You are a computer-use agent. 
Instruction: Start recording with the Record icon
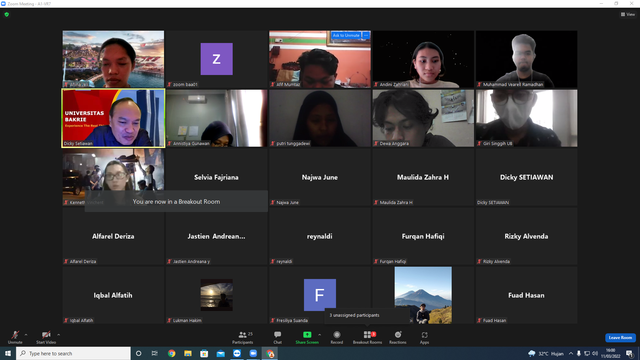(337, 335)
